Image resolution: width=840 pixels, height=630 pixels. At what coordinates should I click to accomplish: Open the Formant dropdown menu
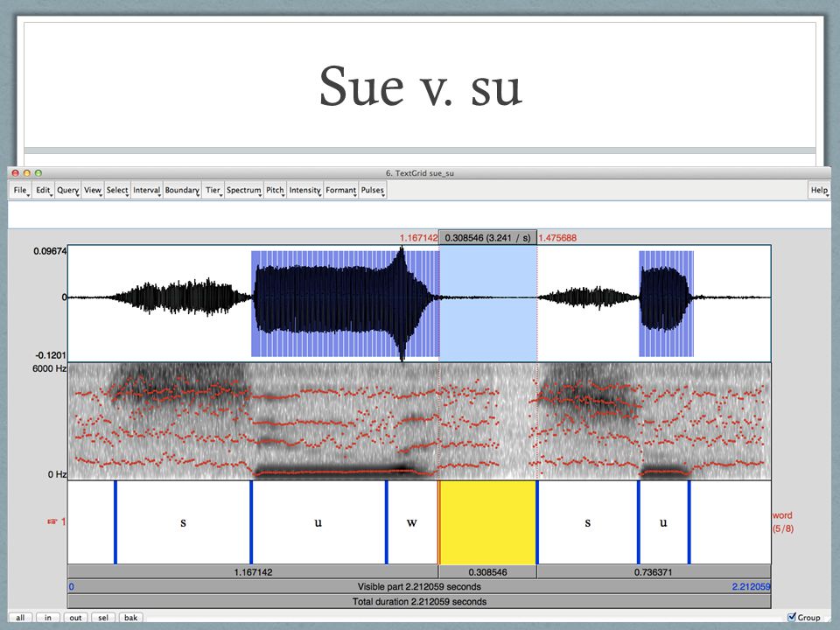340,190
